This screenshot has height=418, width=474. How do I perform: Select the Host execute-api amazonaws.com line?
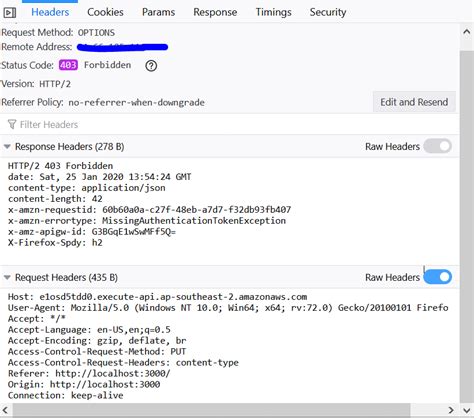157,297
